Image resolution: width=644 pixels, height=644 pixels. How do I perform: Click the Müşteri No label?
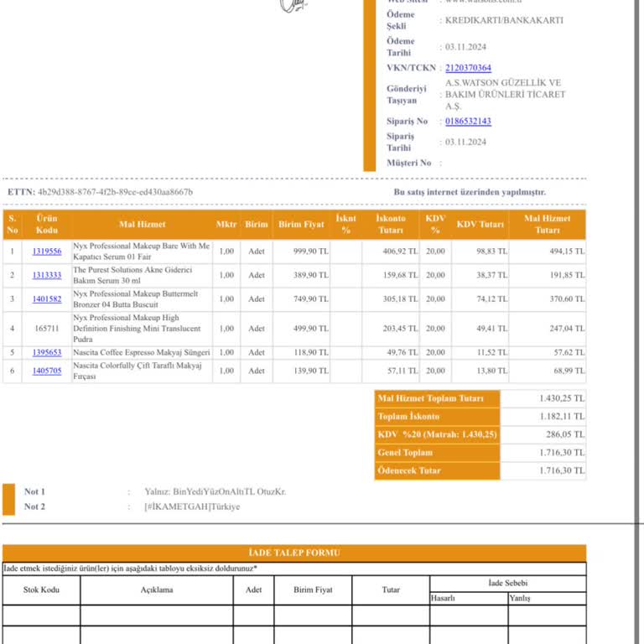point(408,163)
